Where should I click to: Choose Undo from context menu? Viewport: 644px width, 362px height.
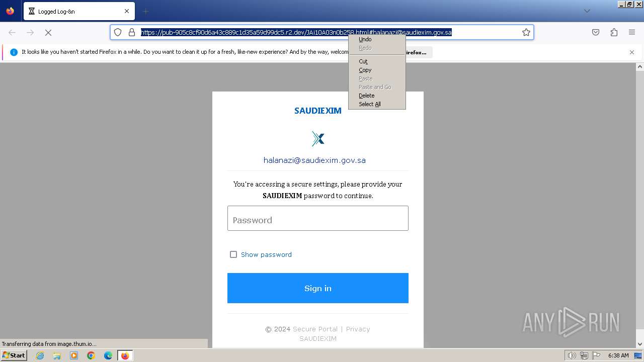click(x=377, y=39)
